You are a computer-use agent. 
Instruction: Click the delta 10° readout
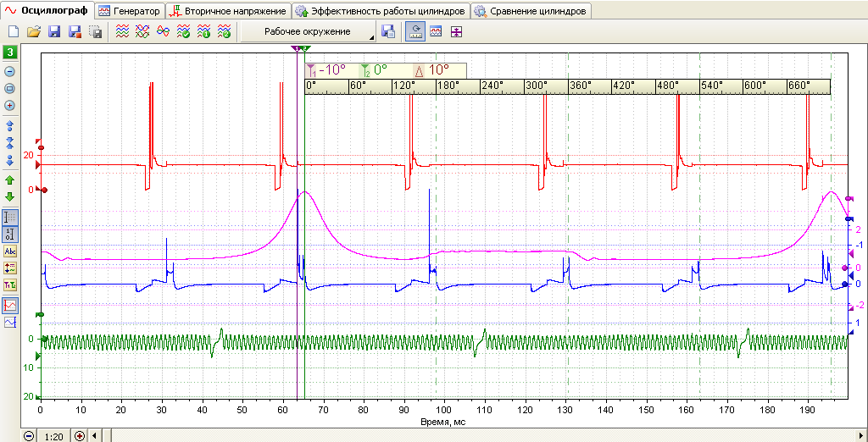pyautogui.click(x=432, y=70)
